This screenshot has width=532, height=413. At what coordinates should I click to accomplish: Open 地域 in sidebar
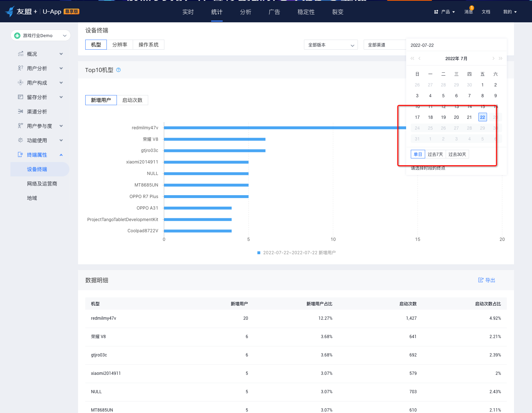click(32, 198)
